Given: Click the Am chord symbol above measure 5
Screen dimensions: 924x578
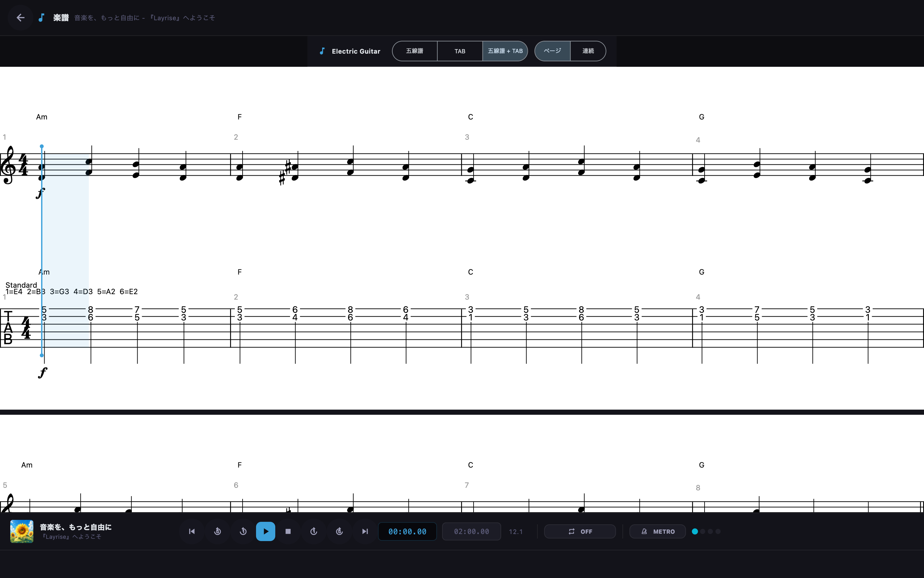Looking at the screenshot, I should pos(27,465).
